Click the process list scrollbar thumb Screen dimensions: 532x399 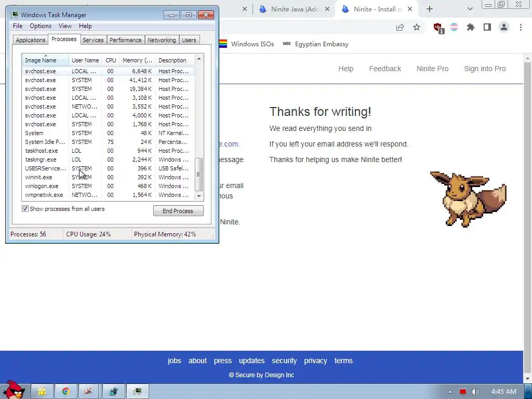pos(199,175)
